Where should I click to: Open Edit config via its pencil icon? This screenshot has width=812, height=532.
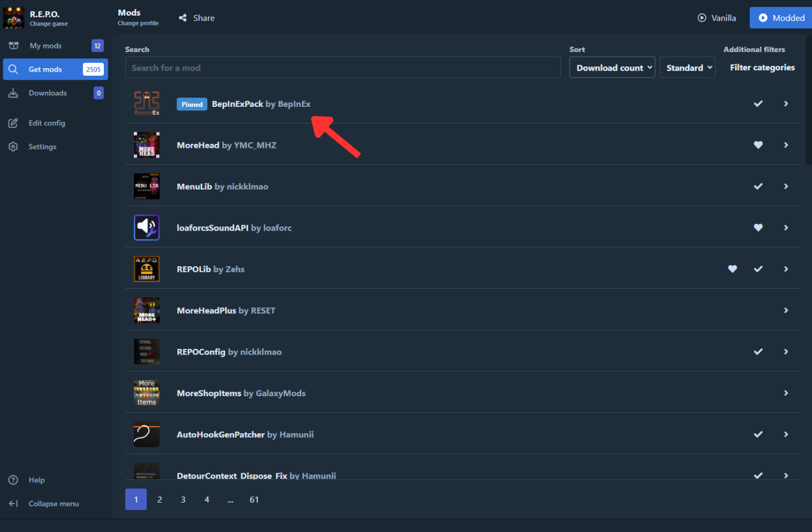(13, 123)
